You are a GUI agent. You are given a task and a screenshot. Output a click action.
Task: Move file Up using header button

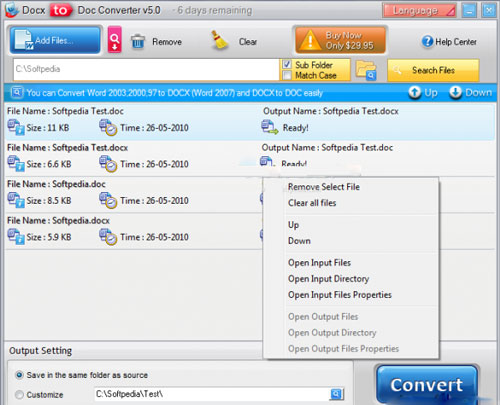tap(423, 92)
